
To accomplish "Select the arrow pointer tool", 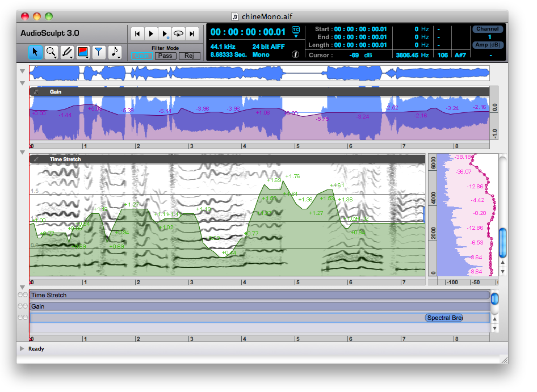I will coord(35,52).
